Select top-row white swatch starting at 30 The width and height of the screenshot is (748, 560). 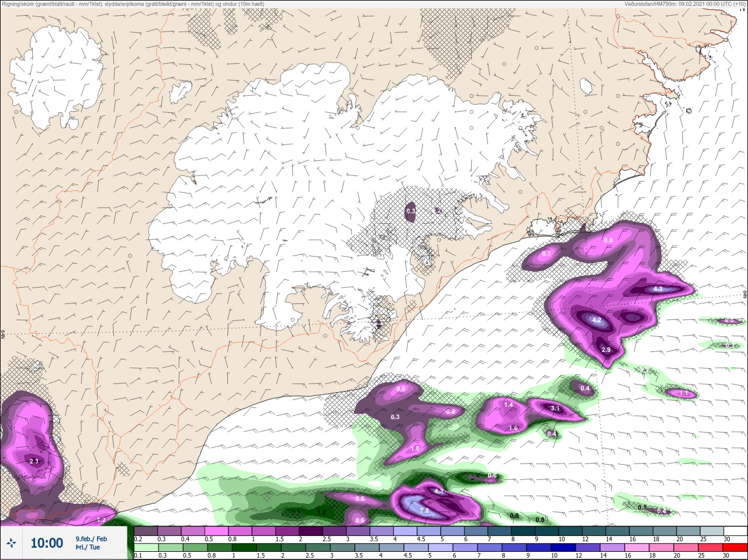(x=735, y=531)
